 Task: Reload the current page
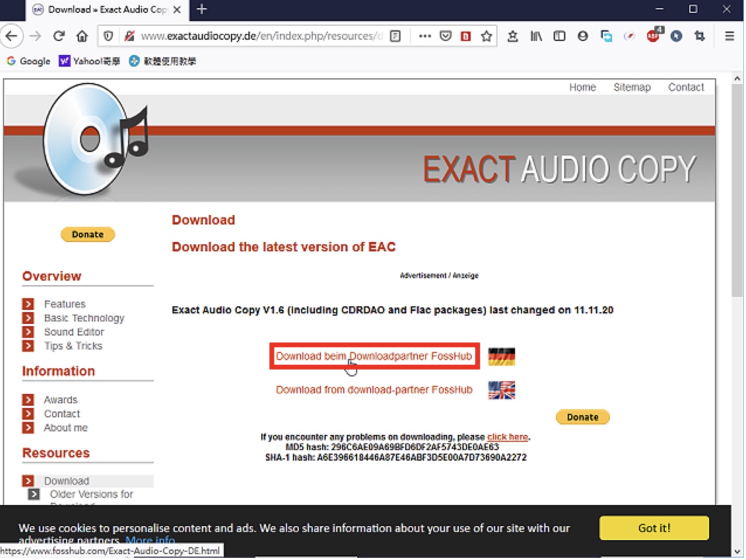(x=58, y=36)
